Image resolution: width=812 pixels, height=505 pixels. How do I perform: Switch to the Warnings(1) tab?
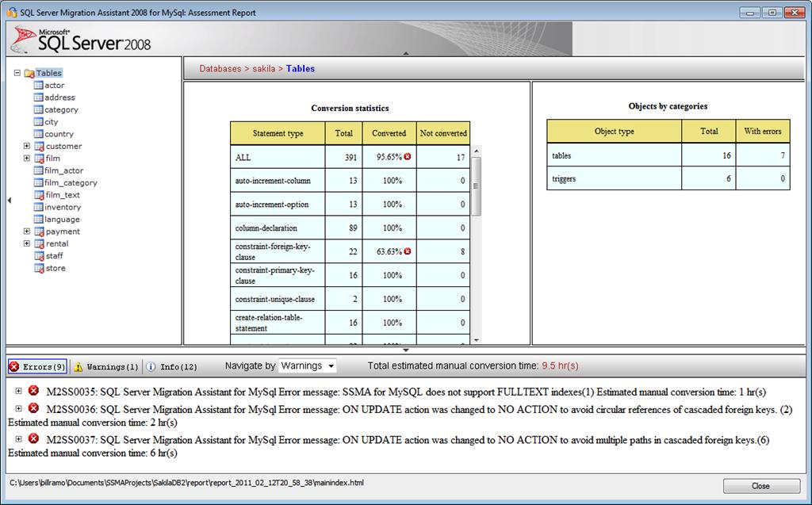pos(105,367)
